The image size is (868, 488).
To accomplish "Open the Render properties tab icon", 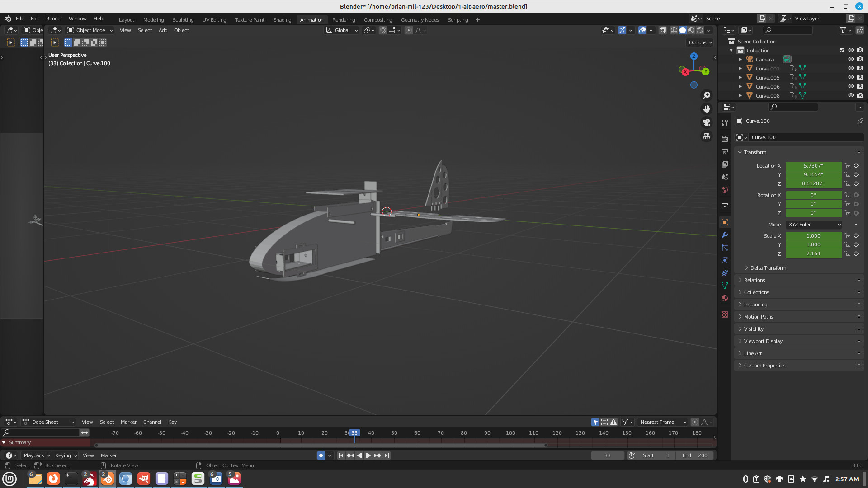I will pyautogui.click(x=725, y=139).
